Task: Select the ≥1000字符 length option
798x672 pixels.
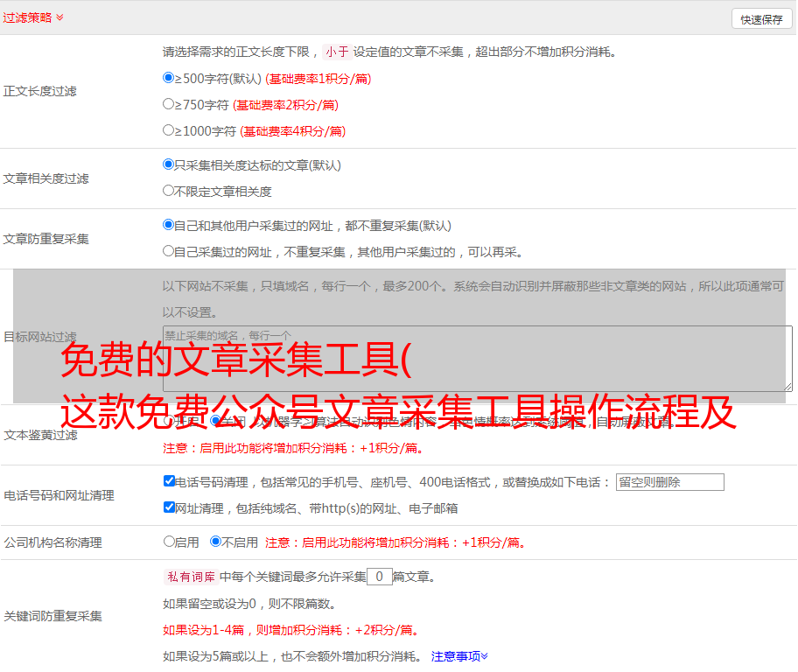Action: (168, 130)
